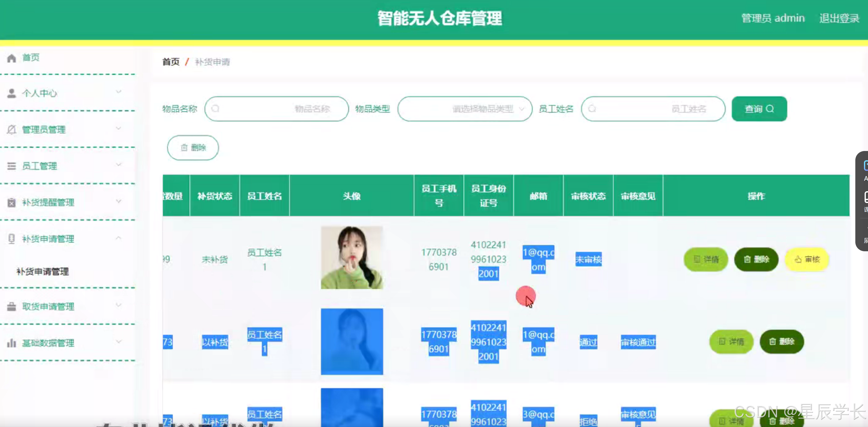Open the 物品类型 dropdown selector

(x=464, y=109)
